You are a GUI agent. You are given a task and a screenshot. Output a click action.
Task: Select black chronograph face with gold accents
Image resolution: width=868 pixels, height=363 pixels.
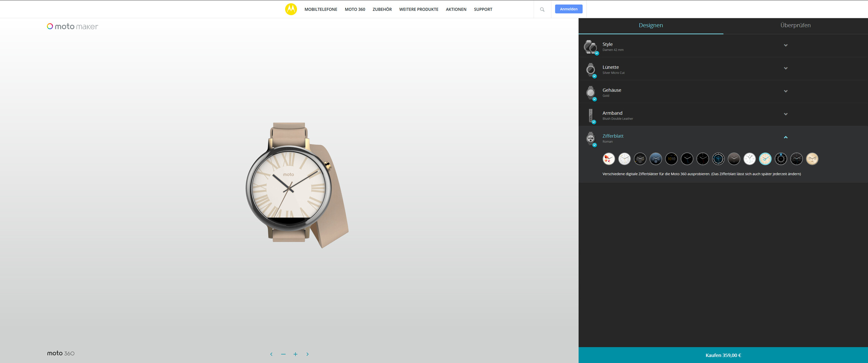[x=640, y=159]
